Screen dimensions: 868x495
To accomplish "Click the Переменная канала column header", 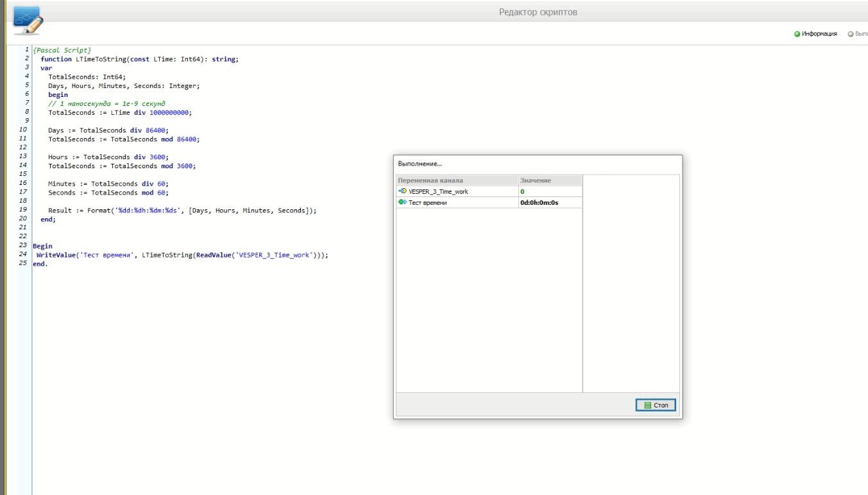I will coord(457,180).
